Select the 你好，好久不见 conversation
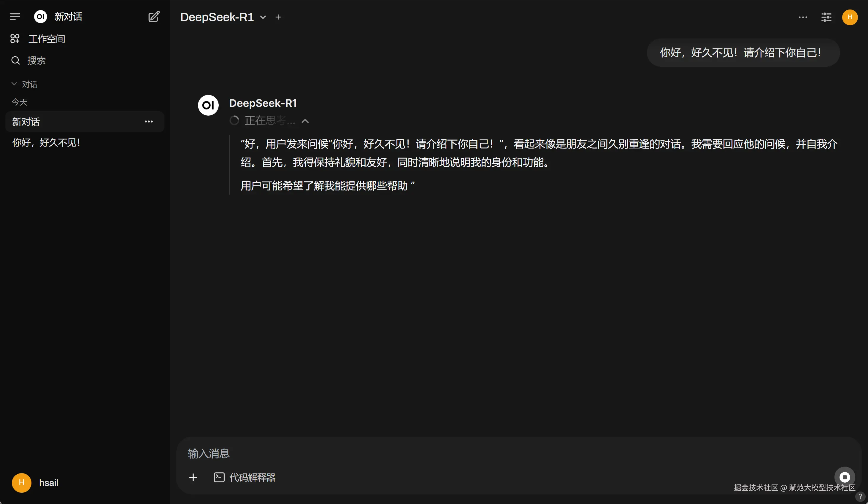Viewport: 868px width, 504px height. (47, 142)
